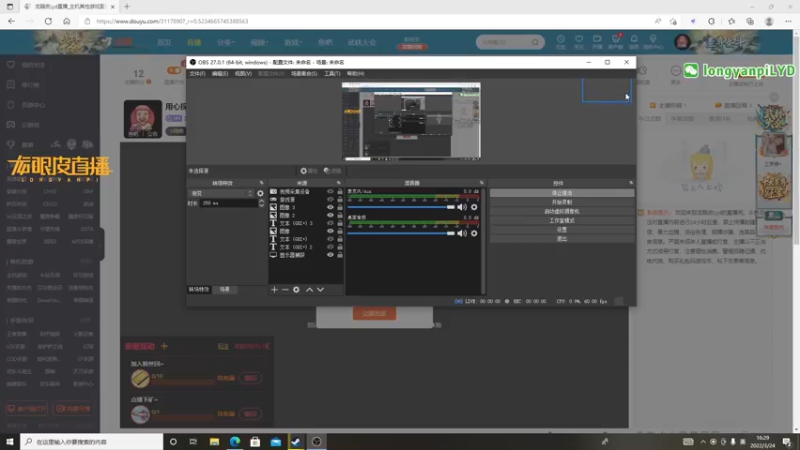Viewport: 800px width, 450px height.
Task: Click the 滤镜 filters icon above docks
Action: click(x=333, y=171)
